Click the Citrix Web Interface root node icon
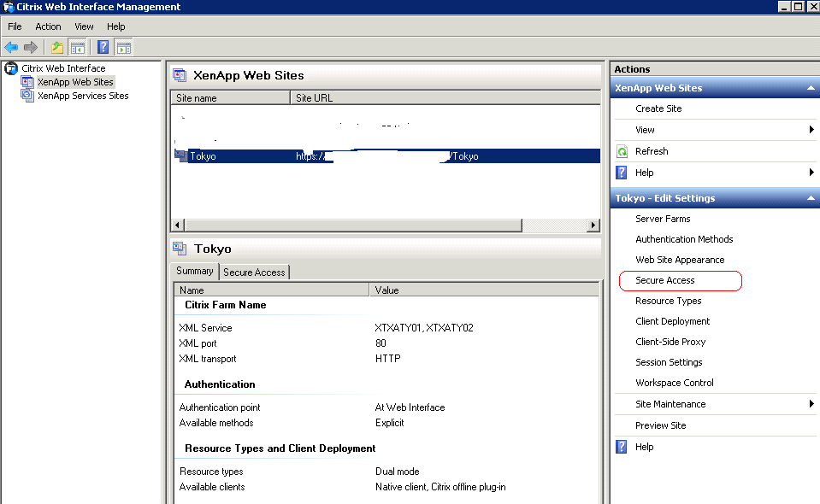 click(x=11, y=68)
